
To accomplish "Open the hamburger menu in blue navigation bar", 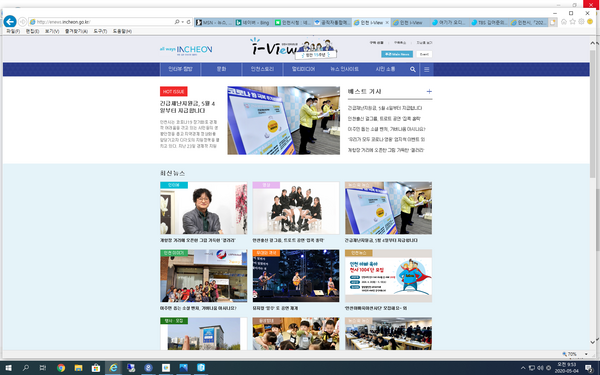I will pos(426,69).
